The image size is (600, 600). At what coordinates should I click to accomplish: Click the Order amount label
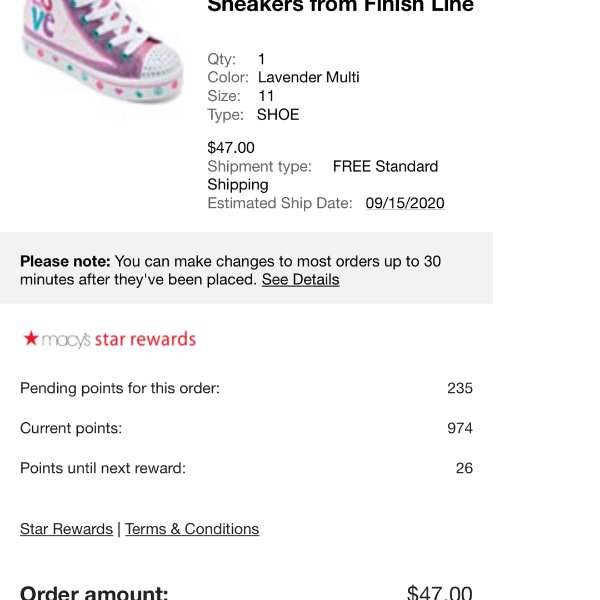point(94,592)
